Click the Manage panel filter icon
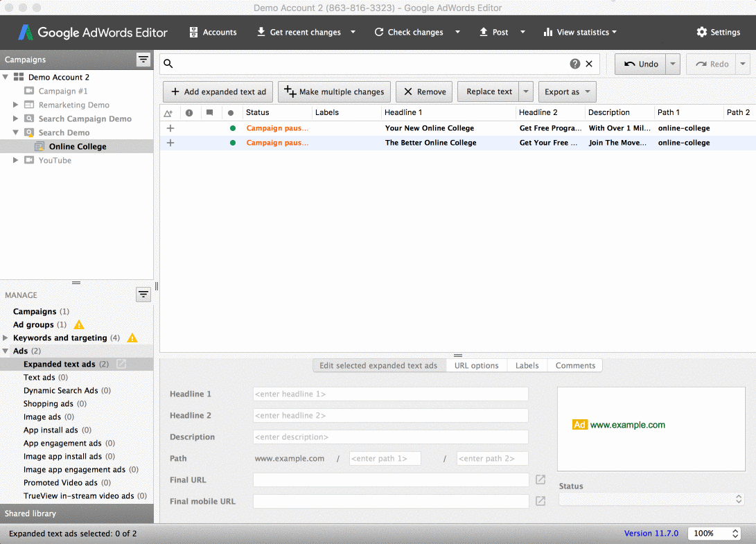 coord(143,295)
